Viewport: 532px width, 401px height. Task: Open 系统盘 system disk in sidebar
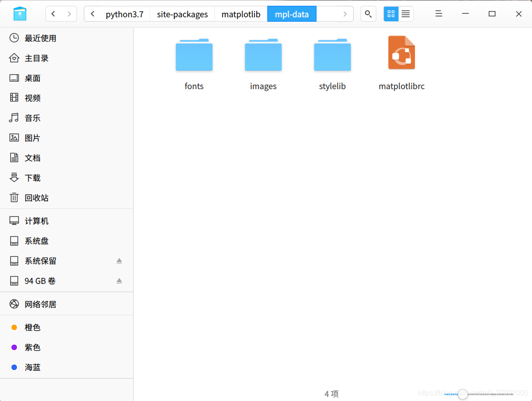click(x=66, y=241)
